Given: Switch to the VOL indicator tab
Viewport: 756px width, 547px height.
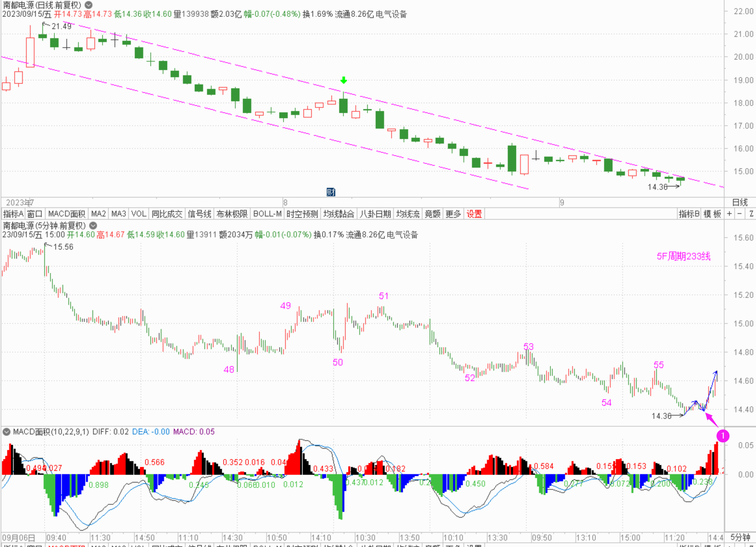Looking at the screenshot, I should pyautogui.click(x=138, y=214).
